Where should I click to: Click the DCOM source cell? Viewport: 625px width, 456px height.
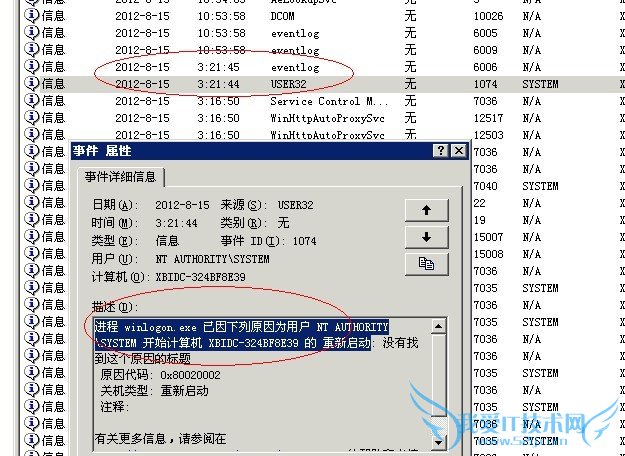(x=283, y=16)
